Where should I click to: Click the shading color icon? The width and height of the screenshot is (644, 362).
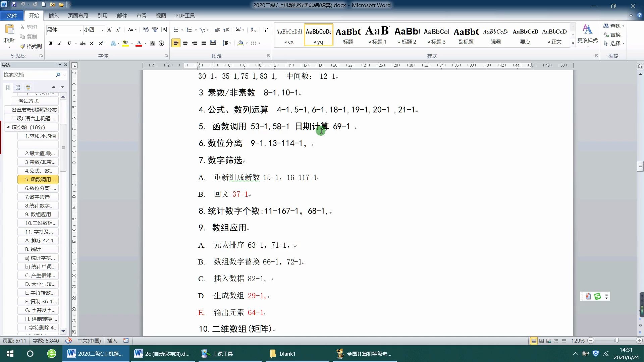point(241,43)
